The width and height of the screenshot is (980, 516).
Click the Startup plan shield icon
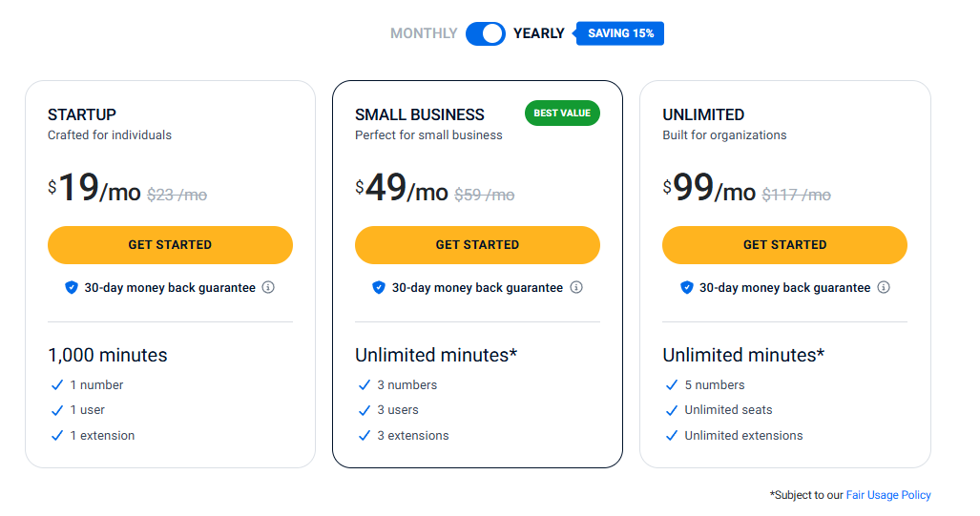(72, 287)
